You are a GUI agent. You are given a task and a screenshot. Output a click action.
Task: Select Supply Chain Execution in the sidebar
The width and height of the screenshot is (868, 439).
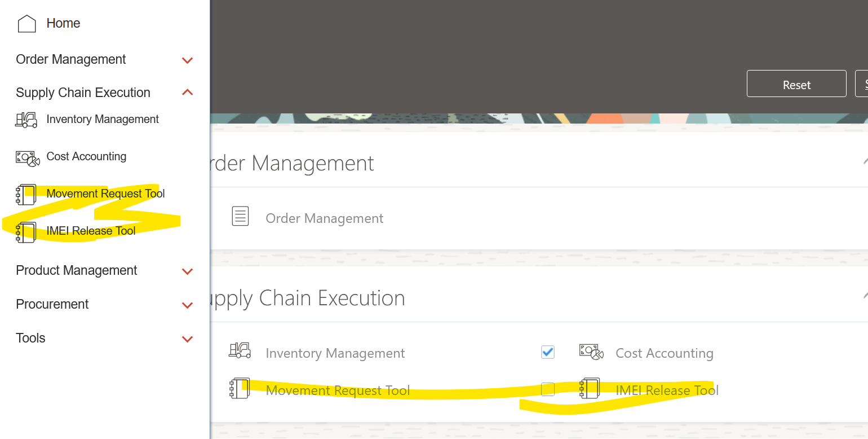(83, 92)
